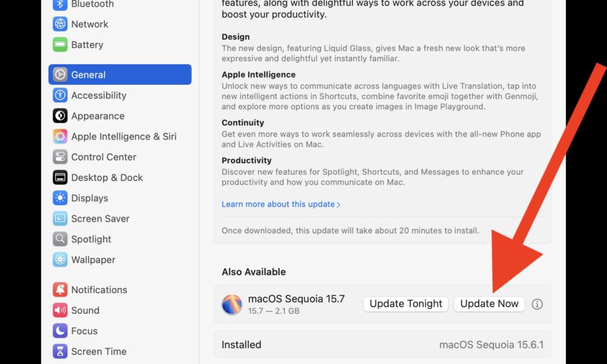
Task: Select the Battery icon in sidebar
Action: (60, 45)
